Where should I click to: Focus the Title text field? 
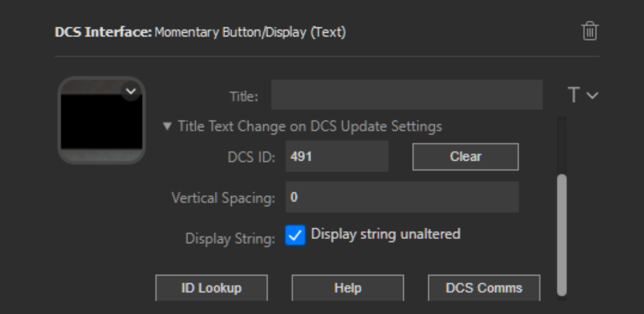point(406,95)
